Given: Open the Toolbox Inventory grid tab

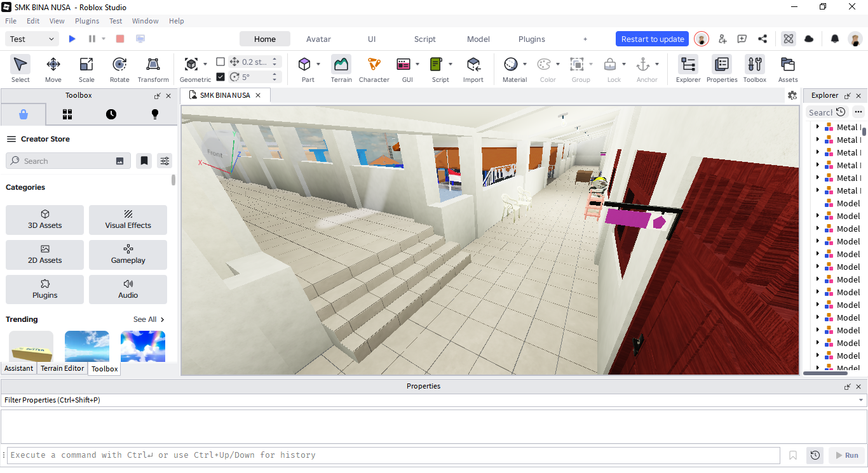Looking at the screenshot, I should [x=67, y=114].
